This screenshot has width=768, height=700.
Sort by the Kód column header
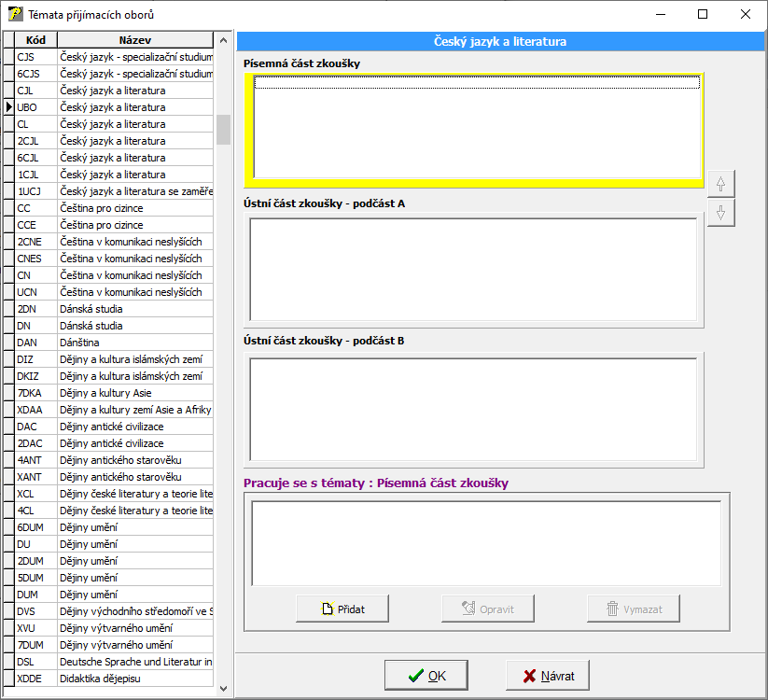point(35,40)
